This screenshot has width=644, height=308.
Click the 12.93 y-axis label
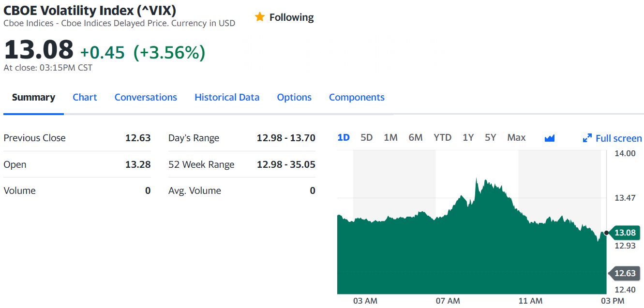[x=625, y=246]
